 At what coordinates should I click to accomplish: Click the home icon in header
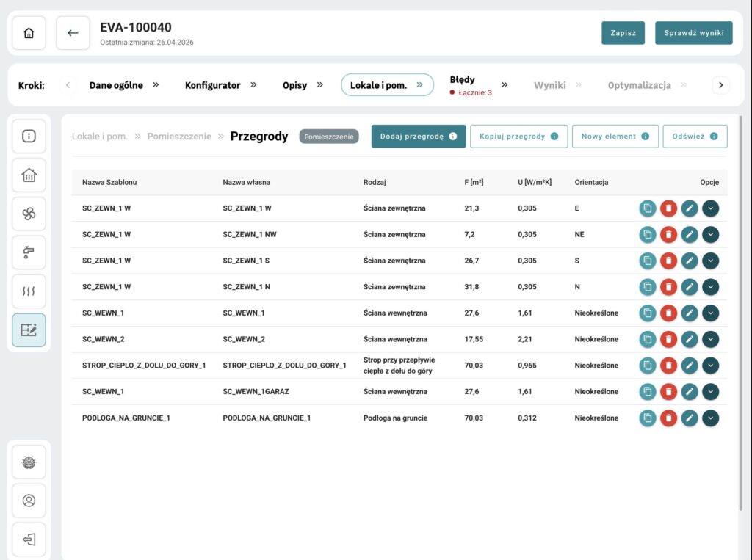point(29,33)
